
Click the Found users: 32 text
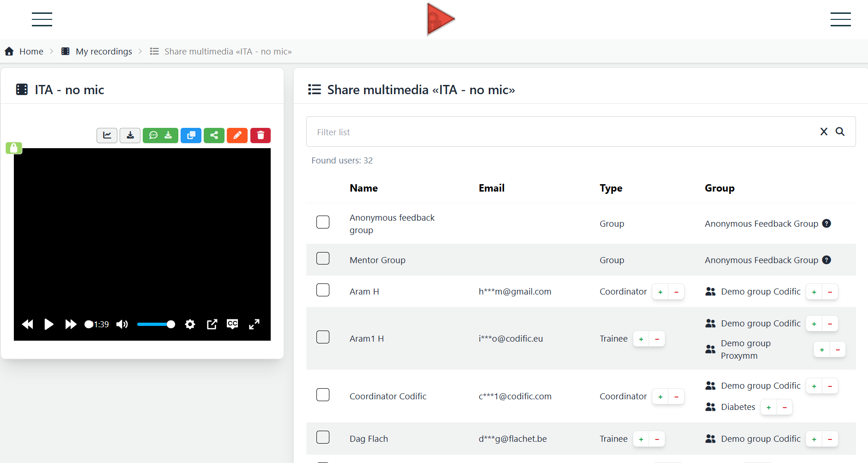click(342, 160)
